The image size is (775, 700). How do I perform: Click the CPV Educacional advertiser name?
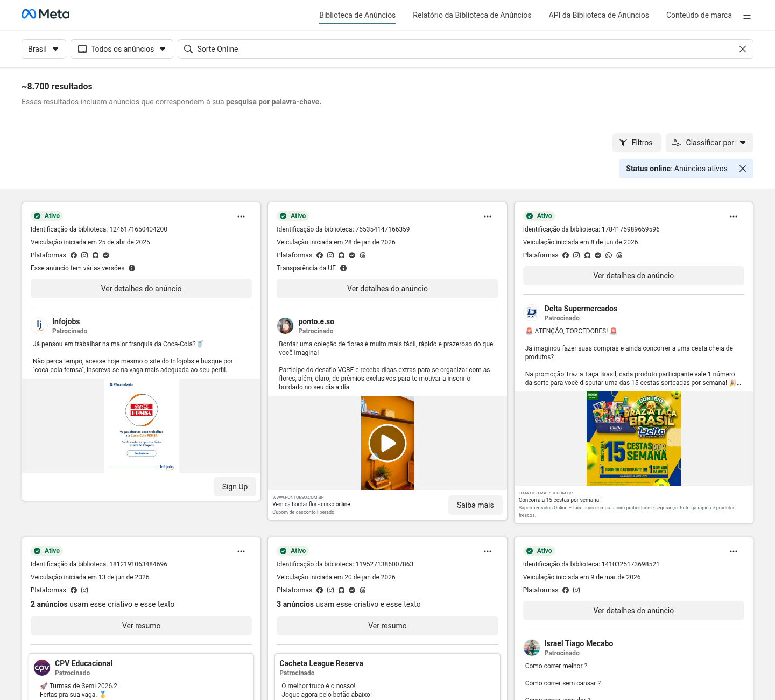click(x=83, y=663)
